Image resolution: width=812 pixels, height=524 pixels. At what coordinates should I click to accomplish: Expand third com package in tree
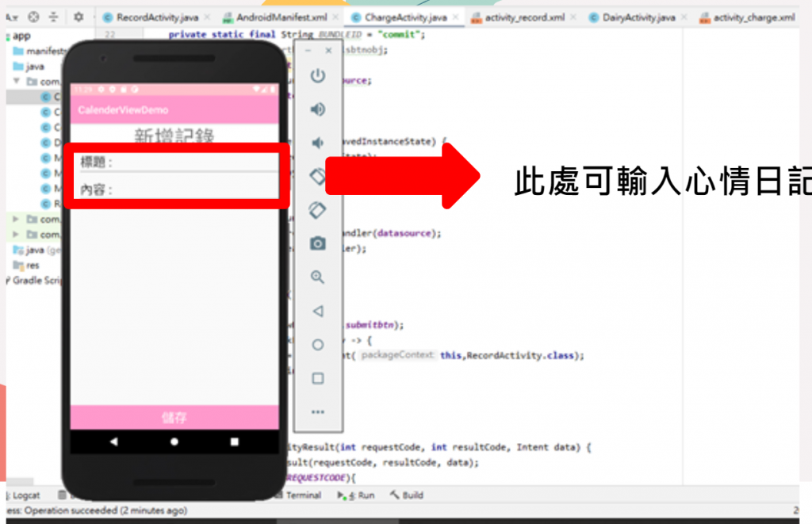(16, 235)
